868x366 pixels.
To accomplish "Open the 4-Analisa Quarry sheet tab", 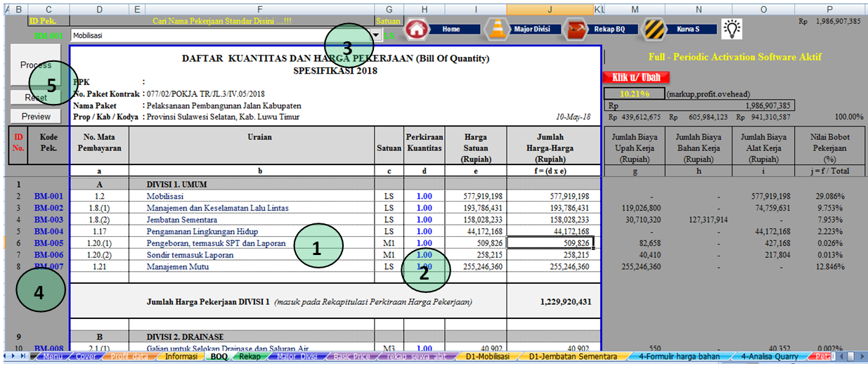I will [770, 357].
